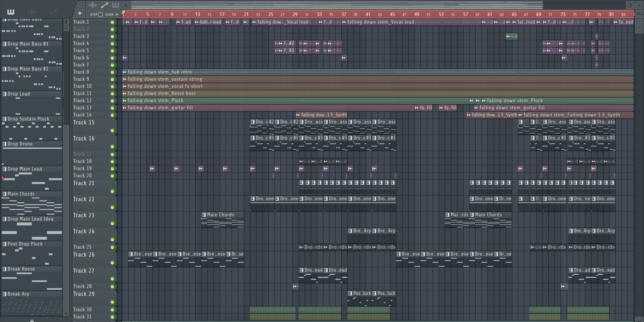Click the audio clip icon on Track 28 near bar 29

[295, 286]
